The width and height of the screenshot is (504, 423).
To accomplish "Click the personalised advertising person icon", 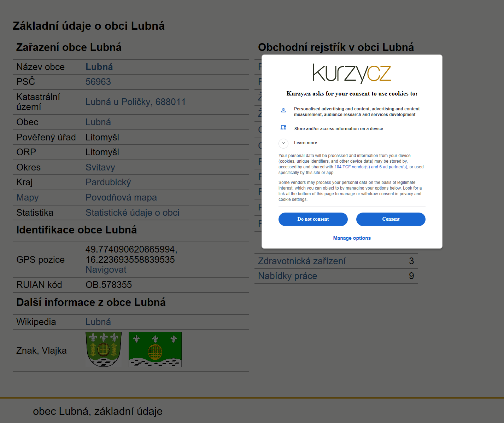I will [283, 110].
